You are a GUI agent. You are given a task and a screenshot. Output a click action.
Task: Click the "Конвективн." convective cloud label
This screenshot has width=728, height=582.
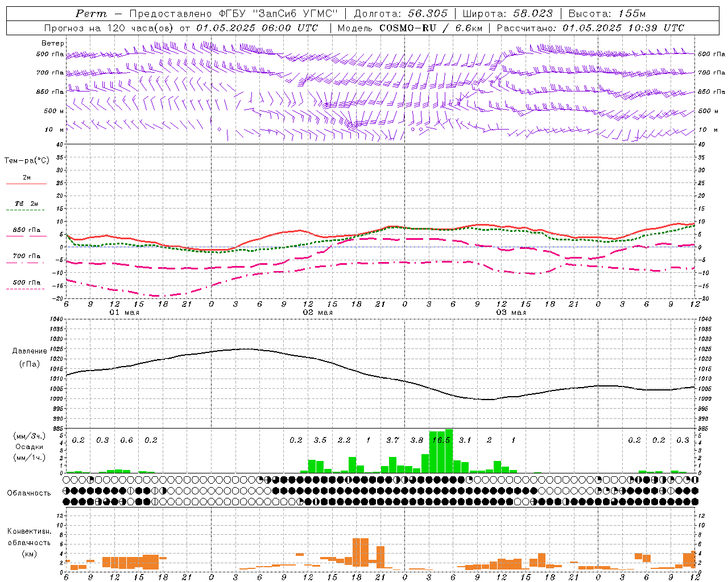point(29,531)
